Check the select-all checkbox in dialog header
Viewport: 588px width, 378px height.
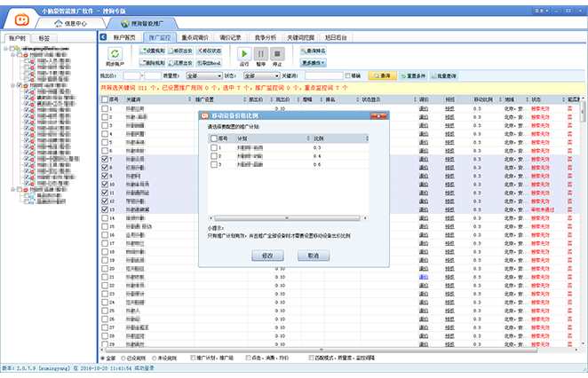point(213,138)
